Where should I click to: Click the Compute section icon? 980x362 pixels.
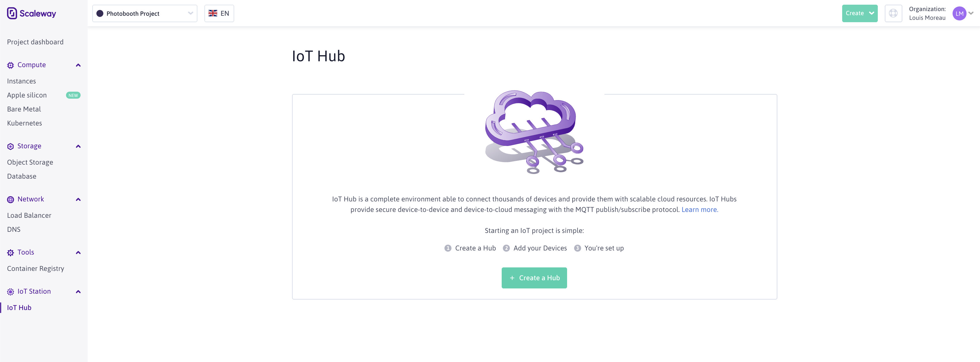tap(10, 65)
